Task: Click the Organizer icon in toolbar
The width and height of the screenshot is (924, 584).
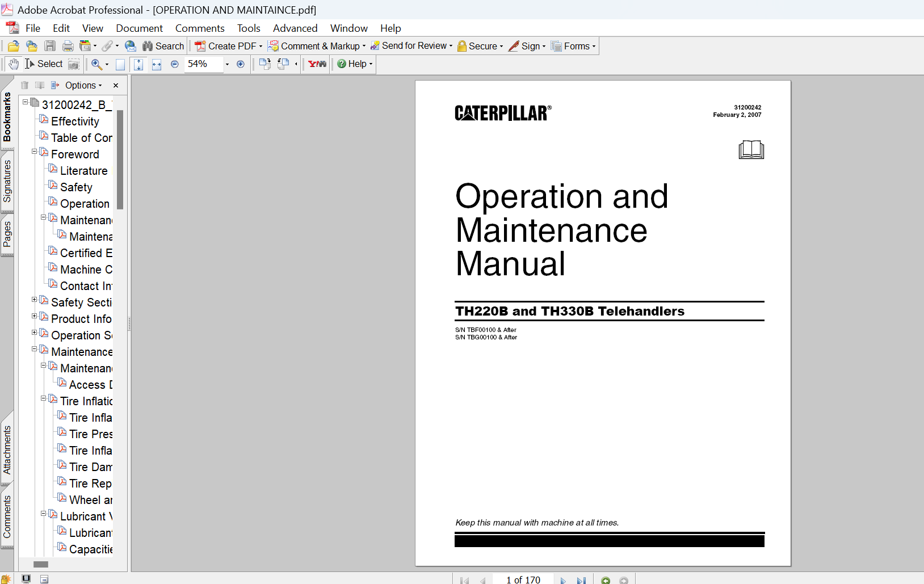Action: [x=86, y=46]
